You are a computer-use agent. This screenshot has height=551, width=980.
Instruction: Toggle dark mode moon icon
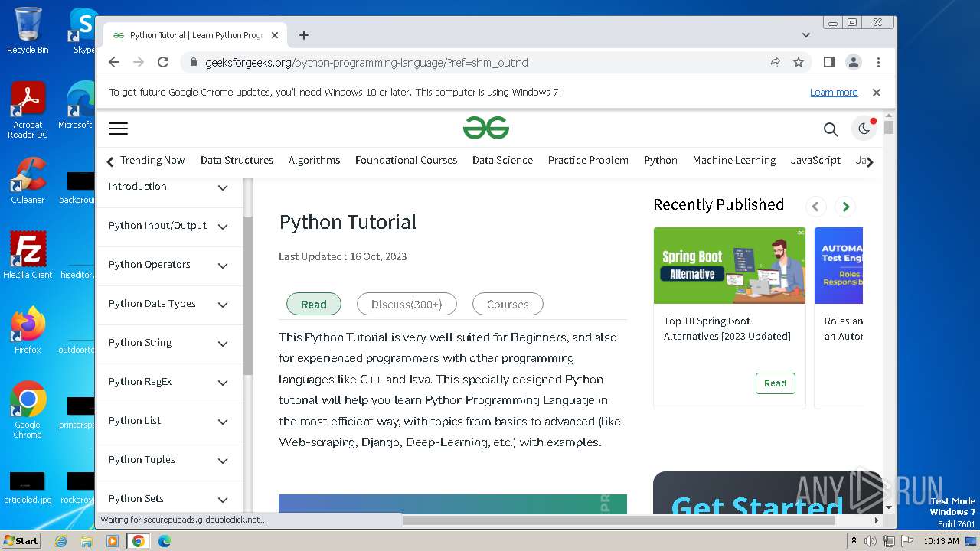click(x=864, y=129)
